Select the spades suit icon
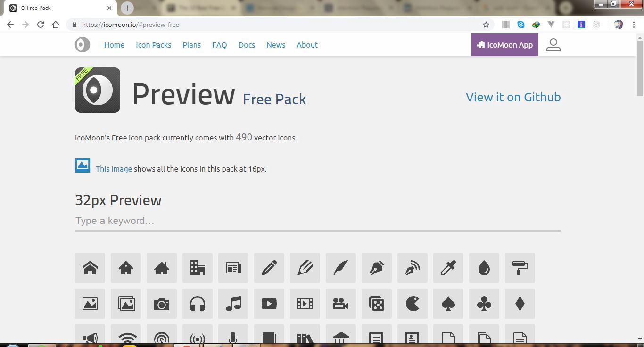Viewport: 644px width, 347px height. click(x=448, y=304)
